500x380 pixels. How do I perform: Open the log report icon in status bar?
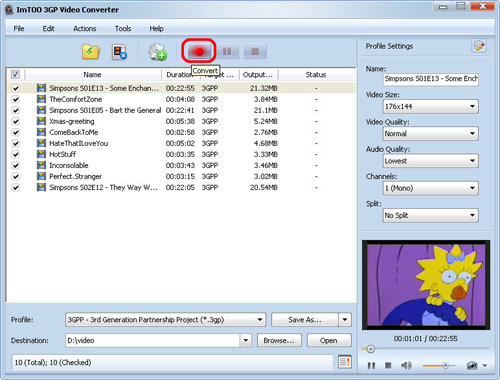point(345,362)
